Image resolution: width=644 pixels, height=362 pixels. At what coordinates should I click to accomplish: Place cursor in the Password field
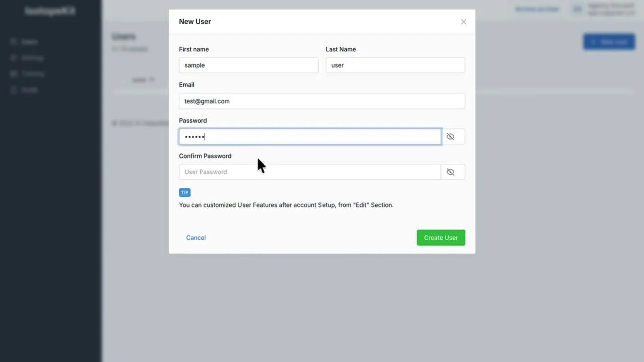[310, 137]
